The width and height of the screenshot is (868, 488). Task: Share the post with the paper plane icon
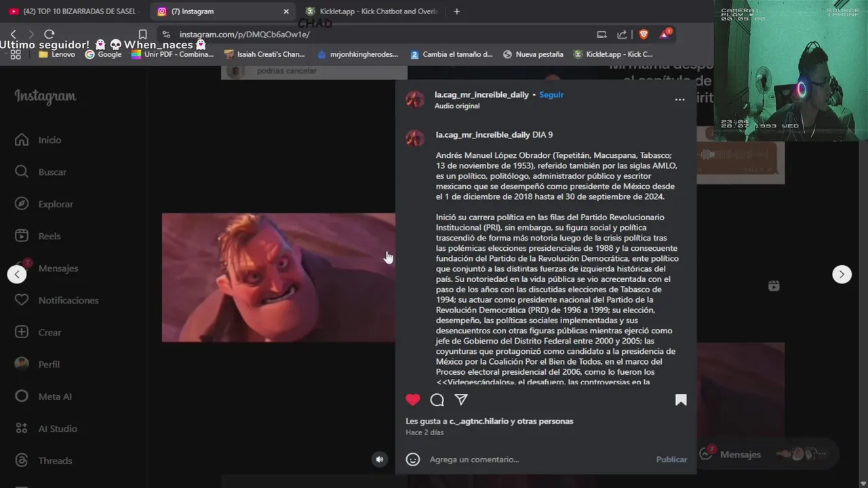(461, 400)
